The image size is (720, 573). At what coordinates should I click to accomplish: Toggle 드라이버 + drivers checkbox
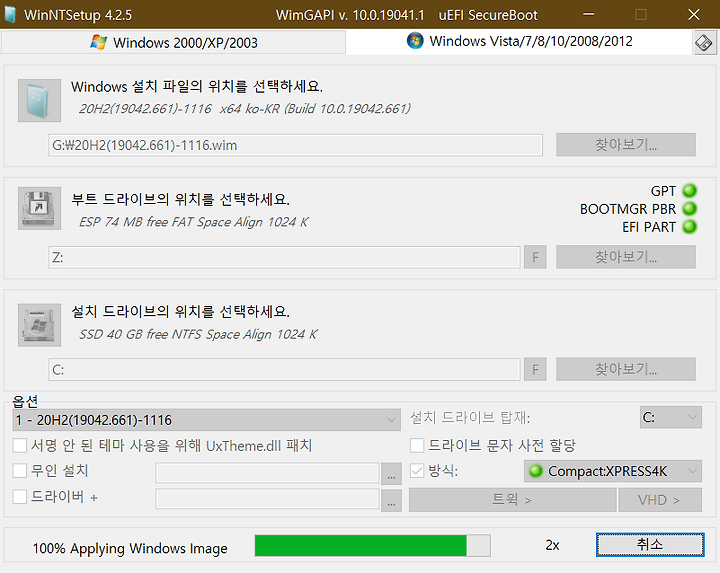click(x=20, y=496)
